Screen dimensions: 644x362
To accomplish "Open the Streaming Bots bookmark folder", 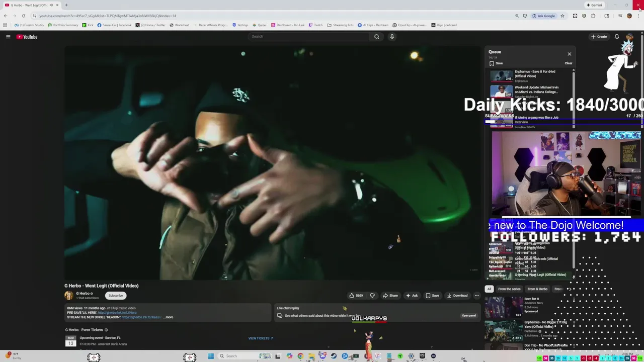I will [x=341, y=25].
